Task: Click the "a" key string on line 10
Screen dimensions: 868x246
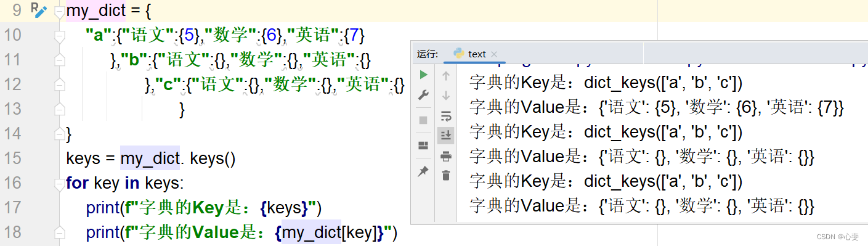Action: pos(99,36)
